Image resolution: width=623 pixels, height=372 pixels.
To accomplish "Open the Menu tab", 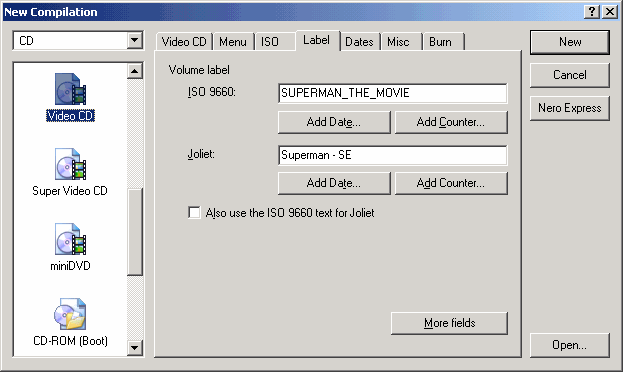I will pos(233,42).
